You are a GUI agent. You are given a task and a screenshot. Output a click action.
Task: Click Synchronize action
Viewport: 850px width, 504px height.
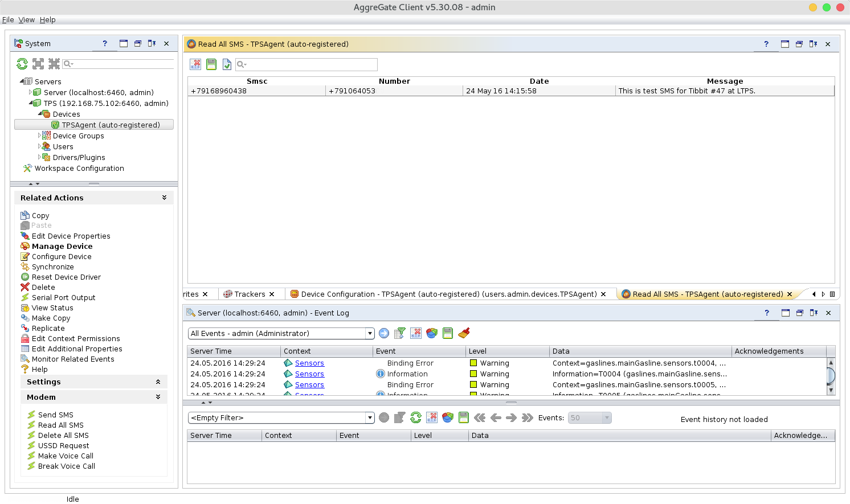(52, 267)
